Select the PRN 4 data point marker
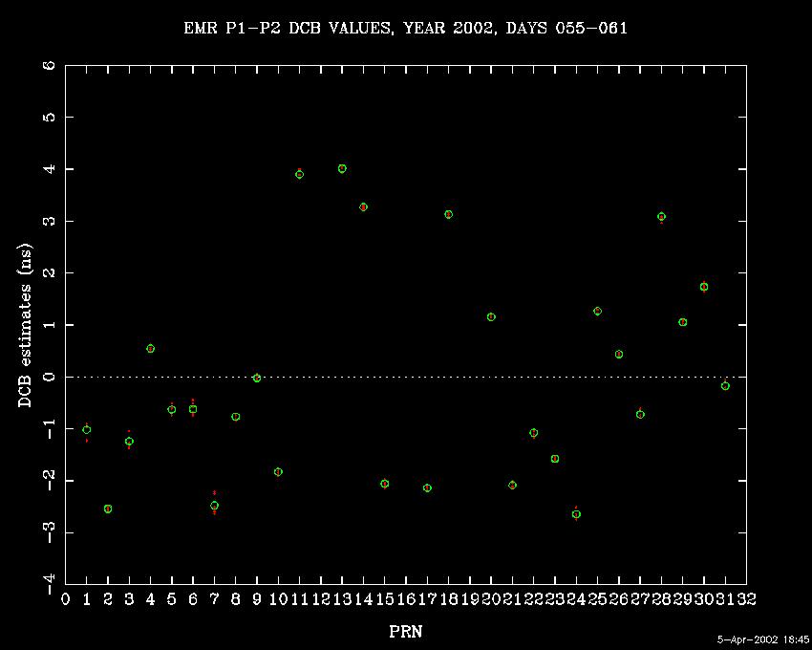The height and width of the screenshot is (650, 812). tap(150, 349)
